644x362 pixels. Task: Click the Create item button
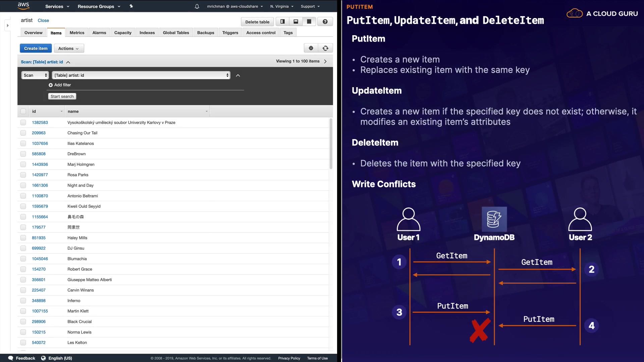[36, 48]
